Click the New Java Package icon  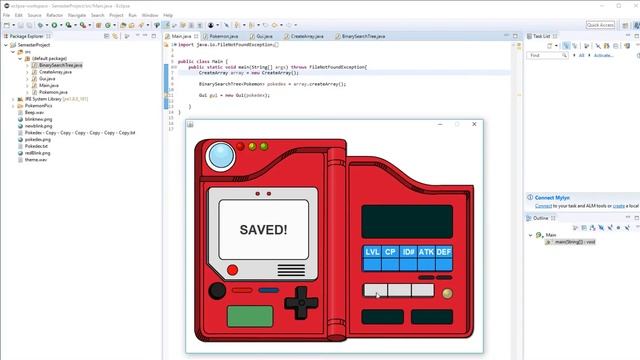98,25
